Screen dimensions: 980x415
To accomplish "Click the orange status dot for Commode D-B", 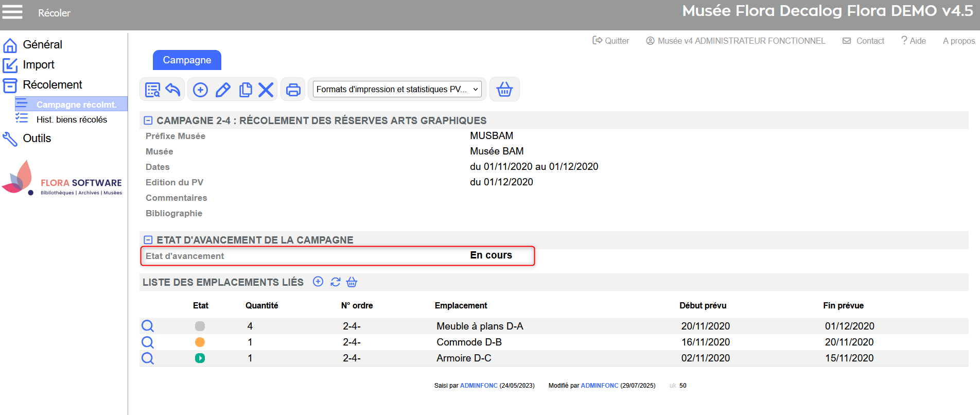I will [200, 342].
